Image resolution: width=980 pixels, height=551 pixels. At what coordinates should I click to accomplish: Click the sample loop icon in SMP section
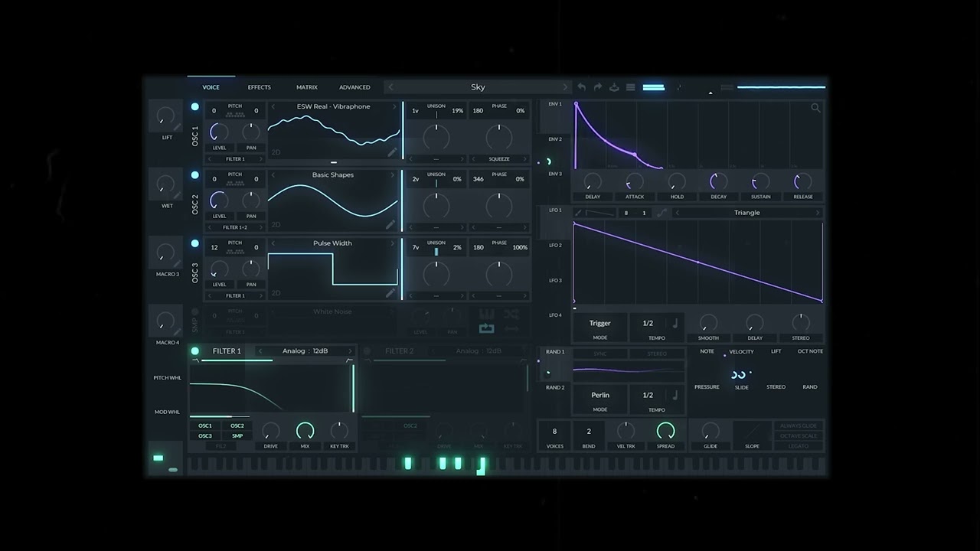coord(486,328)
